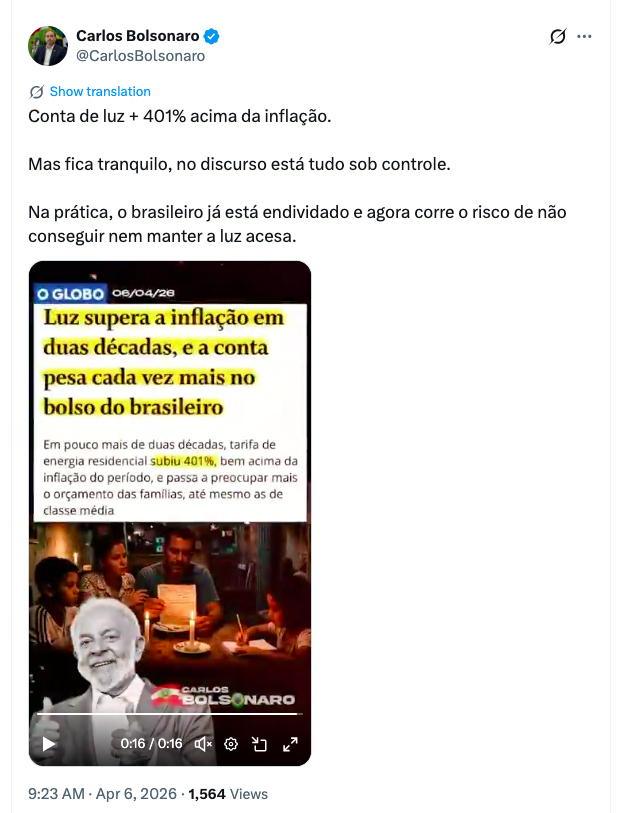Open the three-dot more options menu
The width and height of the screenshot is (630, 813).
[584, 36]
